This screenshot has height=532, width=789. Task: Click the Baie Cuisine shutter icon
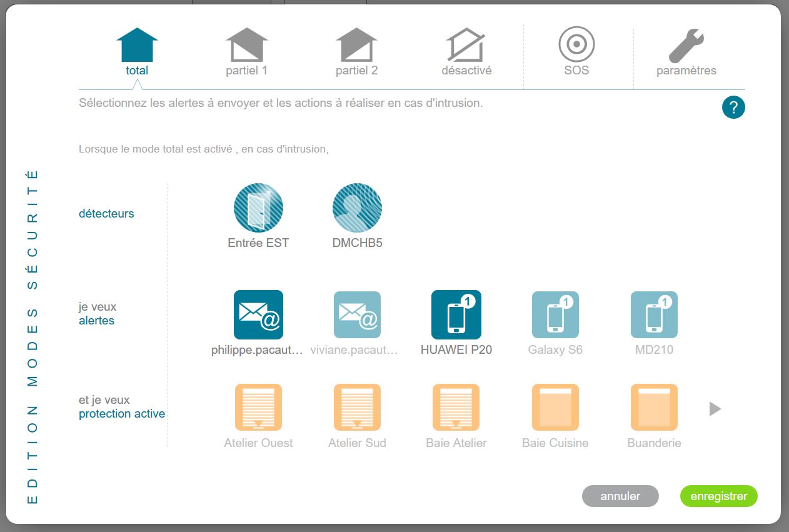[555, 408]
